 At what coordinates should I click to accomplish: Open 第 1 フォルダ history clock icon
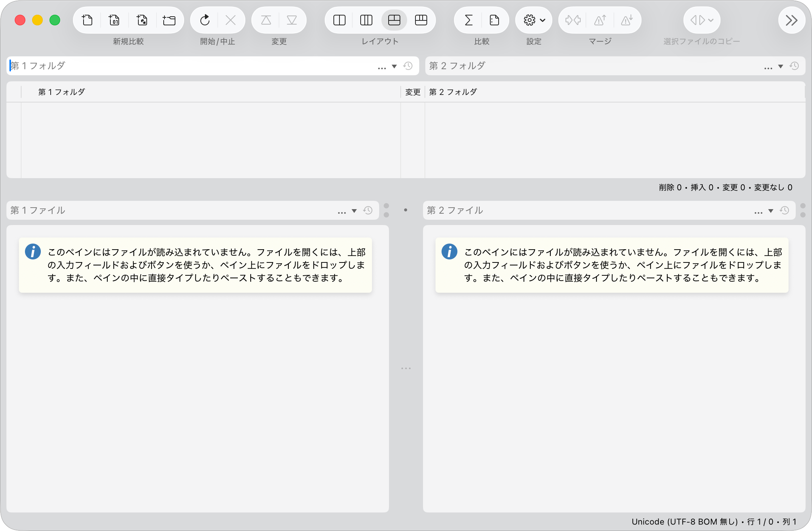point(408,66)
